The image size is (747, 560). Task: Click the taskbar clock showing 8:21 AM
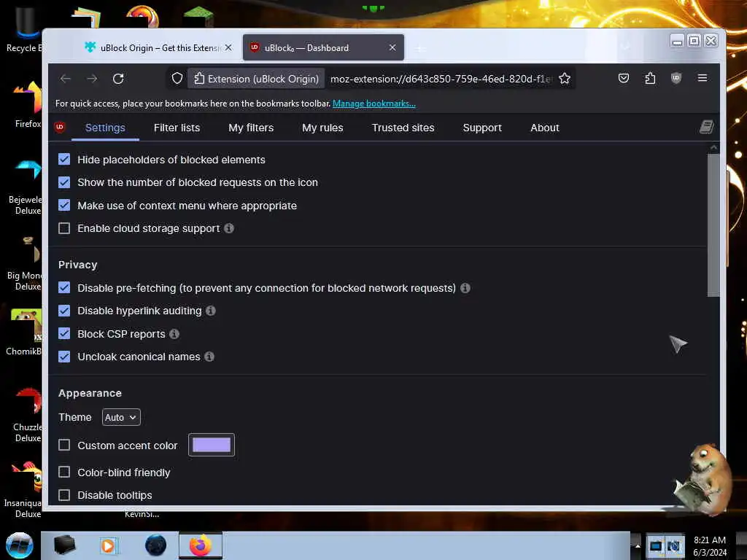click(x=709, y=546)
